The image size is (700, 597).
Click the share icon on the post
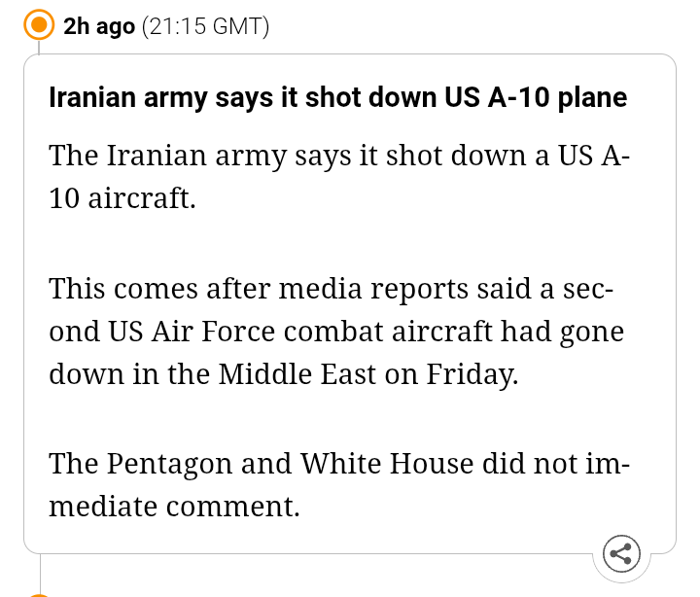(621, 554)
